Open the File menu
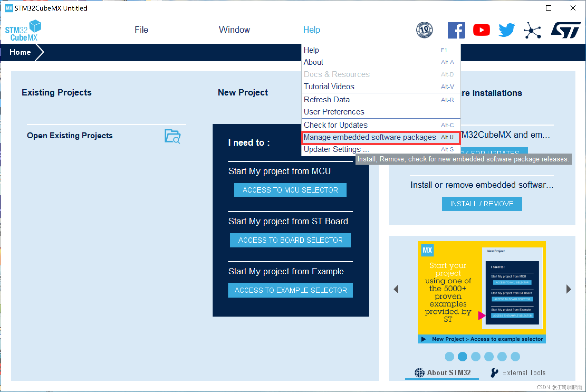 (141, 30)
